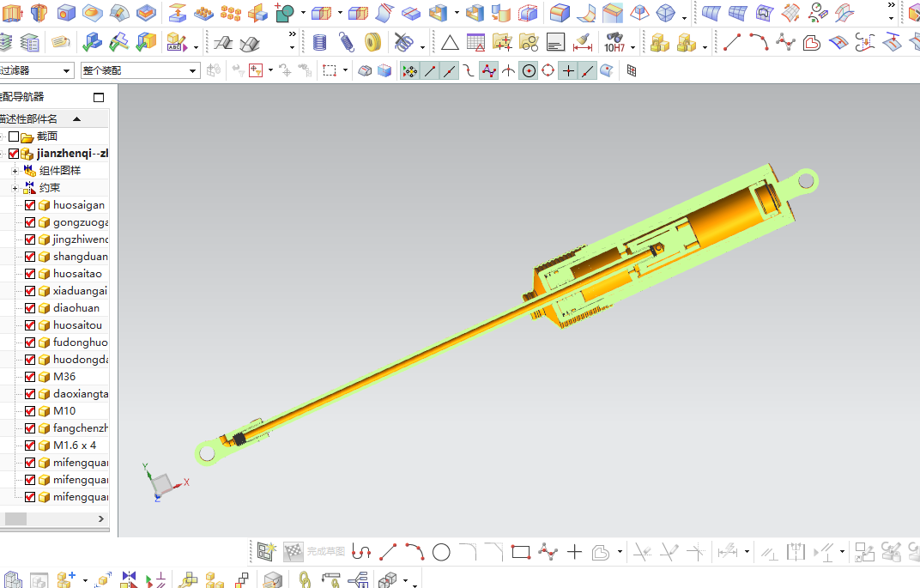Open the rectangle selection method dropdown arrow
920x588 pixels.
[345, 70]
